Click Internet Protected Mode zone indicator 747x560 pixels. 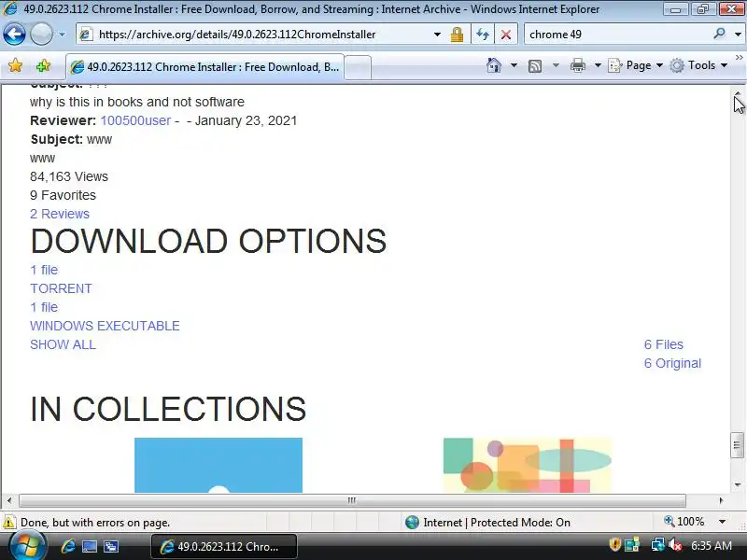[x=487, y=523]
